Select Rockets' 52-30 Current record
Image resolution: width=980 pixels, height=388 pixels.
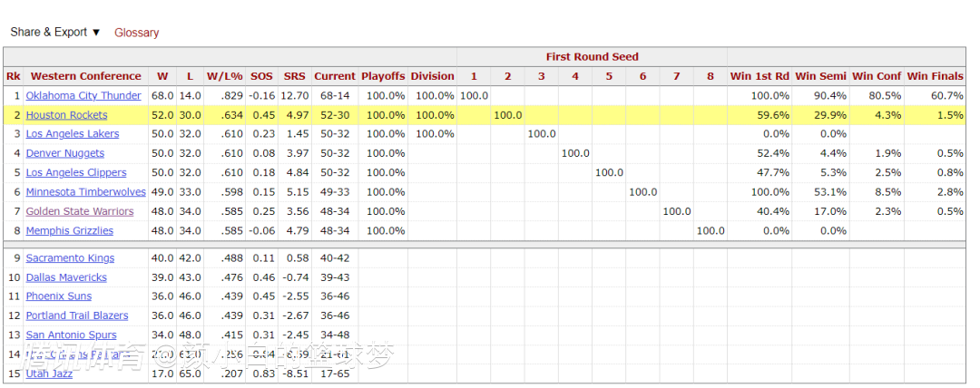click(335, 115)
